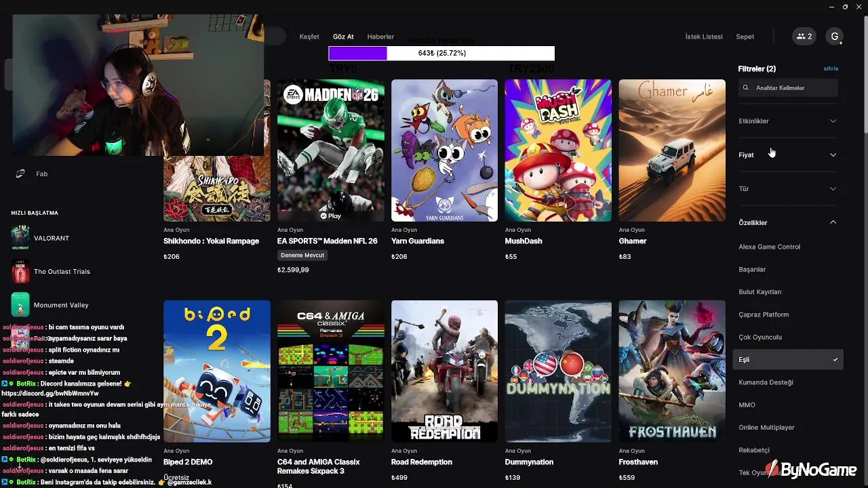Click the purple donation goal progress bar
Viewport: 868px width, 488px height.
tap(441, 53)
